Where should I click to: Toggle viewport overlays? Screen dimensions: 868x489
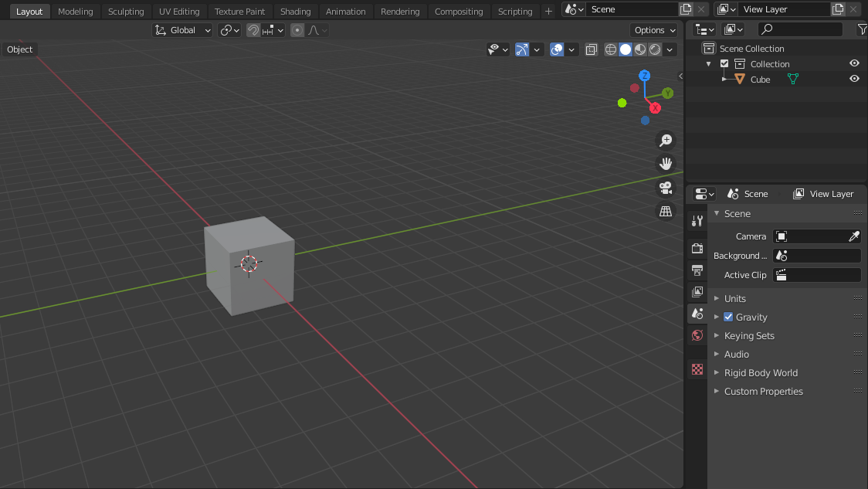coord(557,49)
